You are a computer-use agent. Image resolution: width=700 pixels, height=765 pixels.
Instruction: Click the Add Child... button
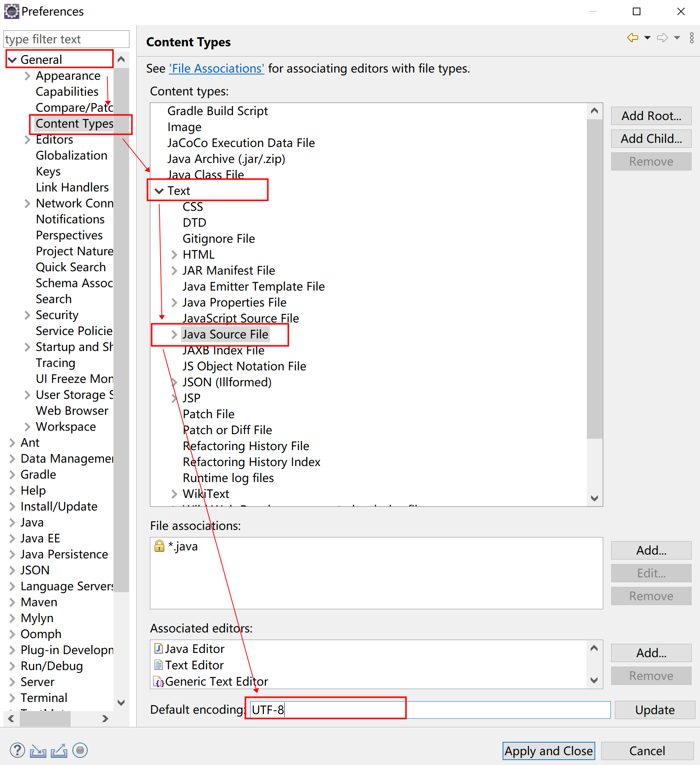[x=651, y=139]
